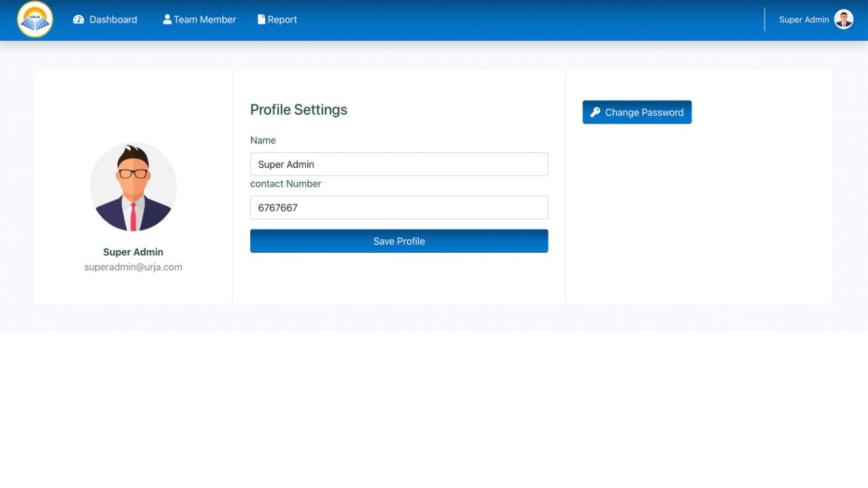Open the Change Password dialog
Screen dimensions: 868x488
637,113
